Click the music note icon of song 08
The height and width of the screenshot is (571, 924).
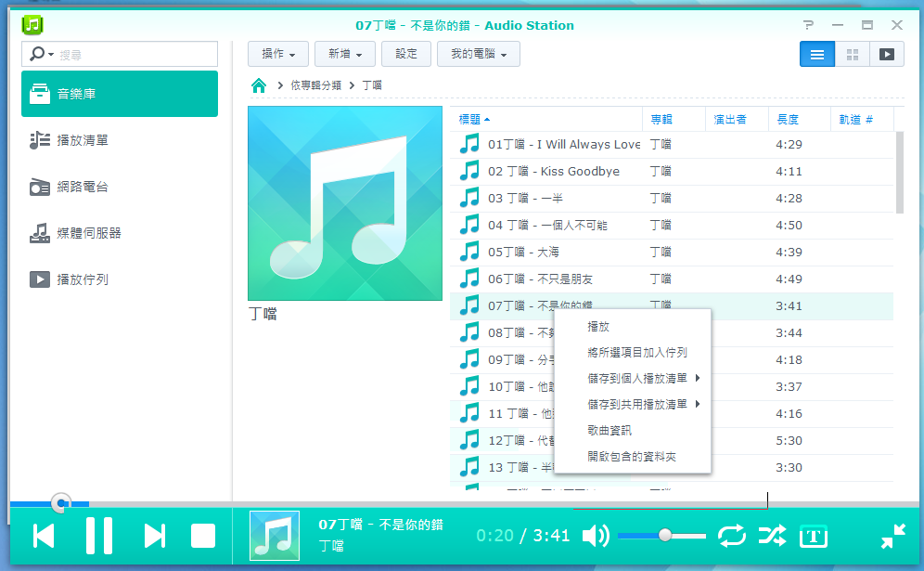[469, 332]
